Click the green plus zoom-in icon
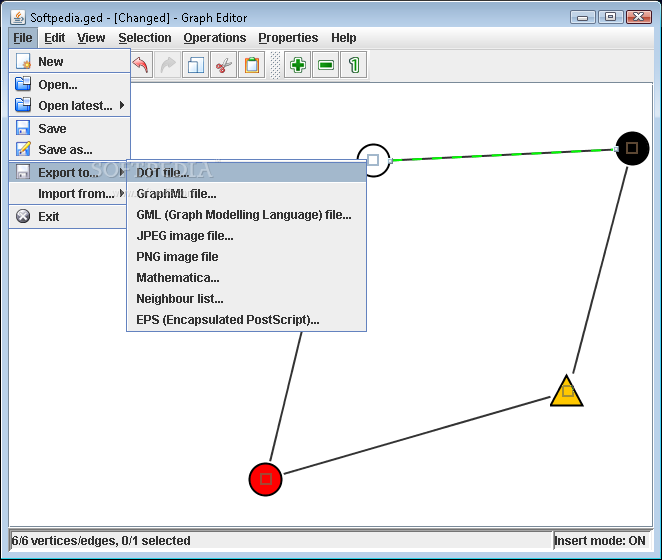Viewport: 662px width, 560px height. tap(298, 65)
